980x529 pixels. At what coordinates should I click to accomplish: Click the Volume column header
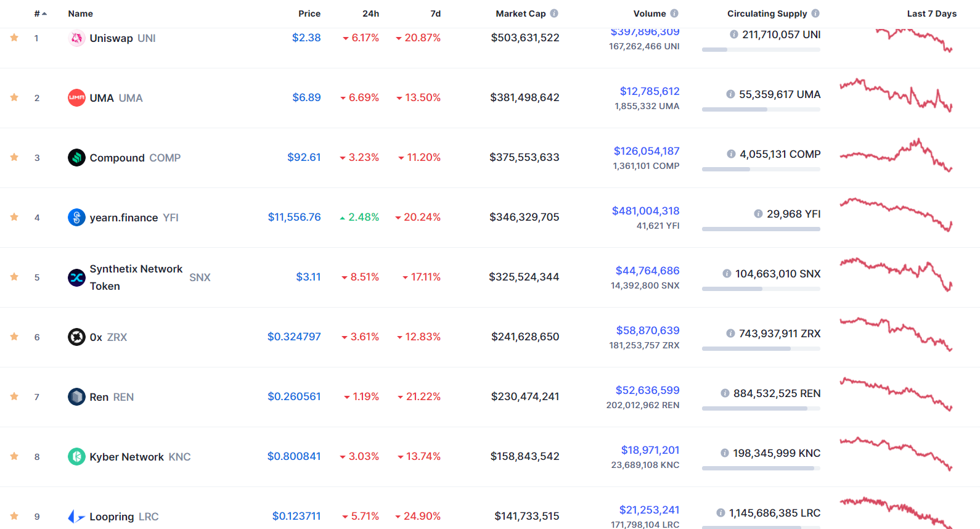coord(650,14)
